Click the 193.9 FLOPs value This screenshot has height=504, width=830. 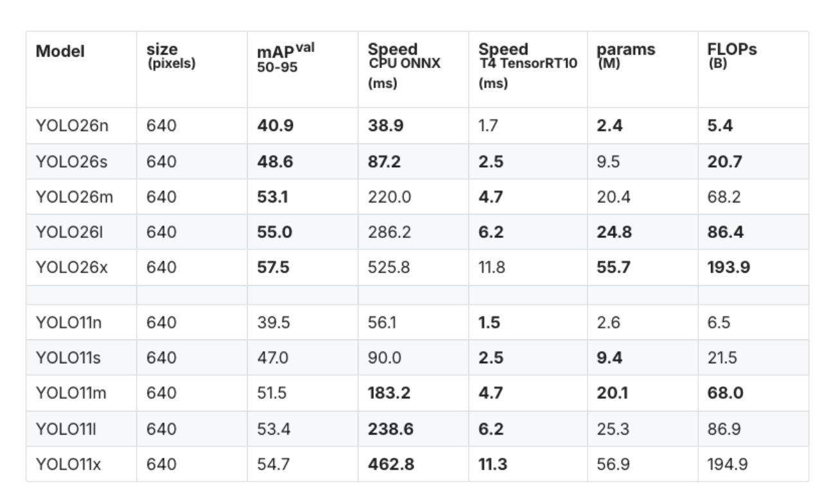[728, 267]
